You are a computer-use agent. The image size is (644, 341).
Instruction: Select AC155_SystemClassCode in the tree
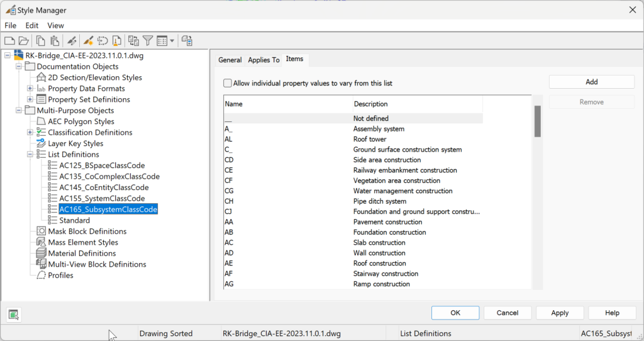102,198
